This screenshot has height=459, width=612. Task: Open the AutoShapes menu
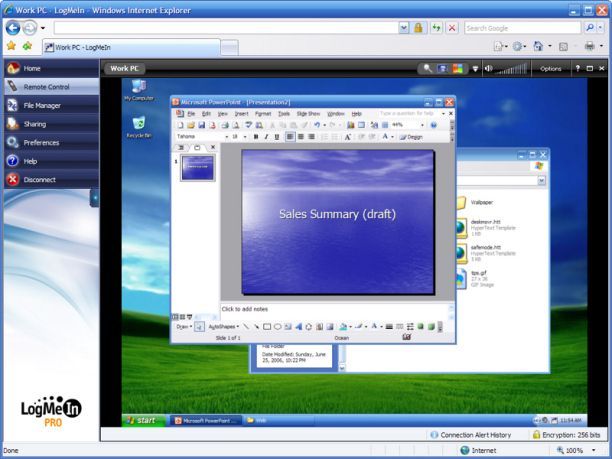point(223,327)
